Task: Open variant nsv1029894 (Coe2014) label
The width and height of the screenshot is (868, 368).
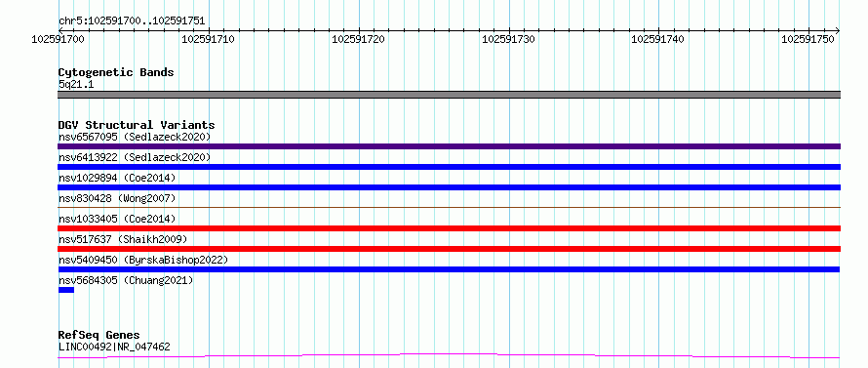Action: coord(117,178)
